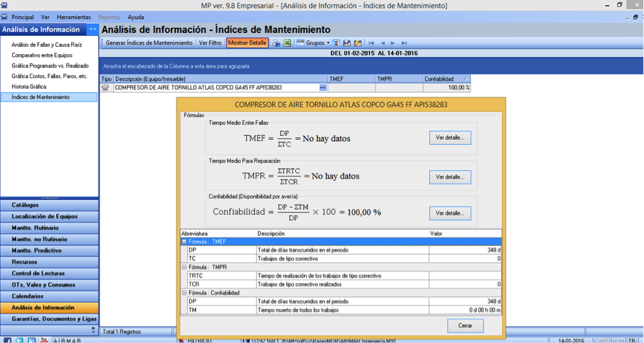
Task: Click the YouTube icon in status bar
Action: tap(44, 340)
